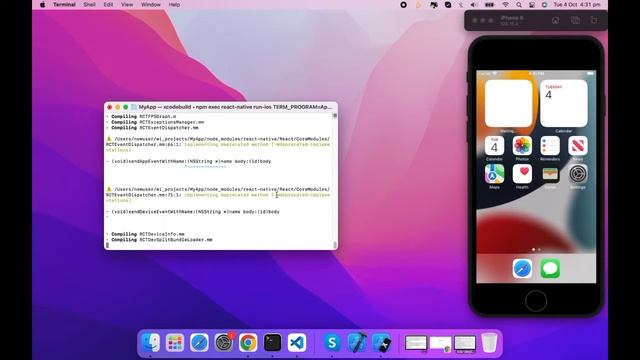Screen dimensions: 640x360
Task: Click the Rotate icon in the Simulator toolbar
Action: point(594,20)
